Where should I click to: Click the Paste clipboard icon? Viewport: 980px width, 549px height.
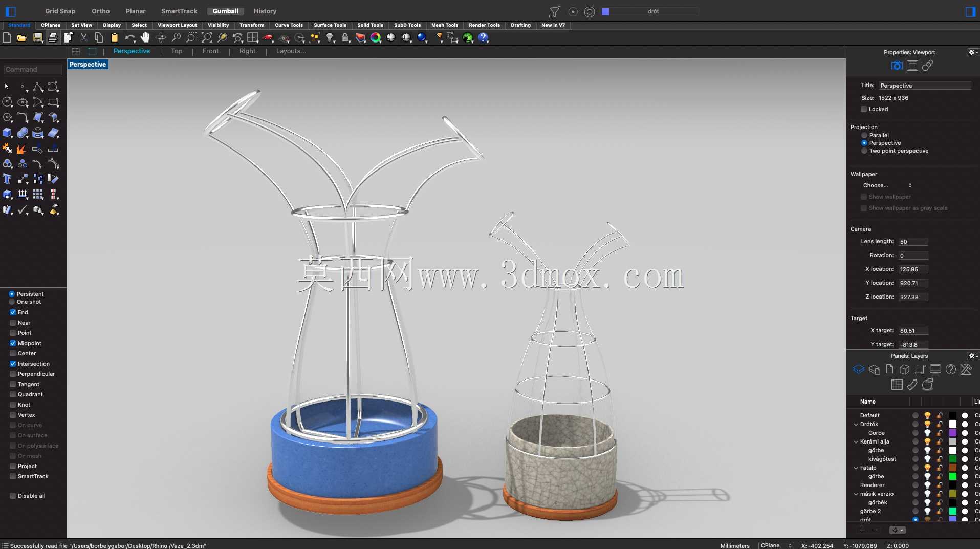click(115, 37)
